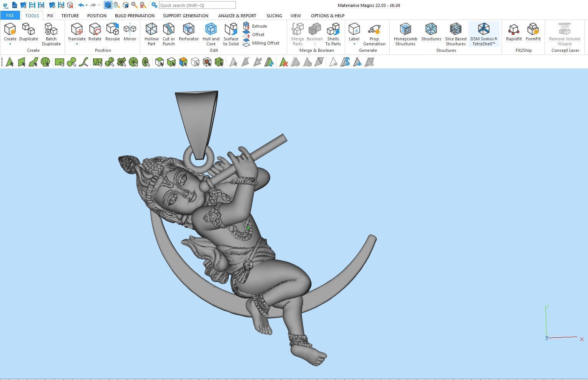588x380 pixels.
Task: Switch to the FIX tab
Action: [x=50, y=16]
